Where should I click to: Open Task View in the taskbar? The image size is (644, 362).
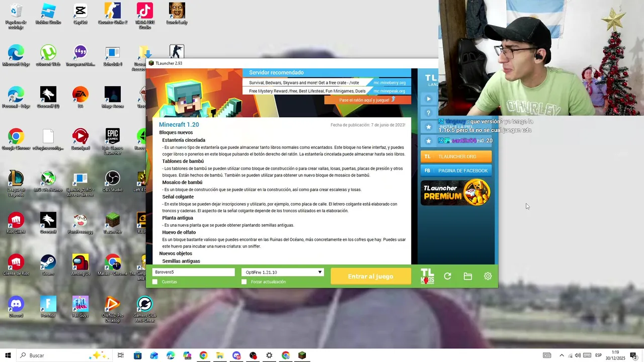click(121, 355)
